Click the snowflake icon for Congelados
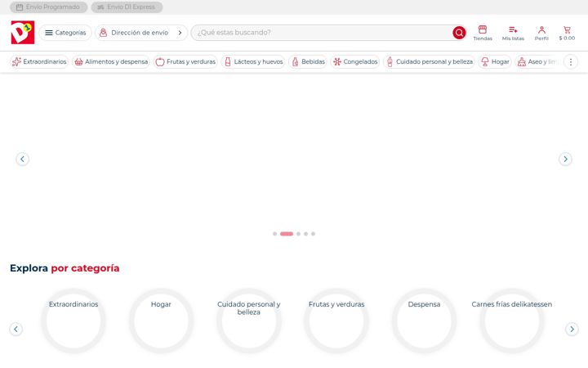588x368 pixels. [x=337, y=61]
